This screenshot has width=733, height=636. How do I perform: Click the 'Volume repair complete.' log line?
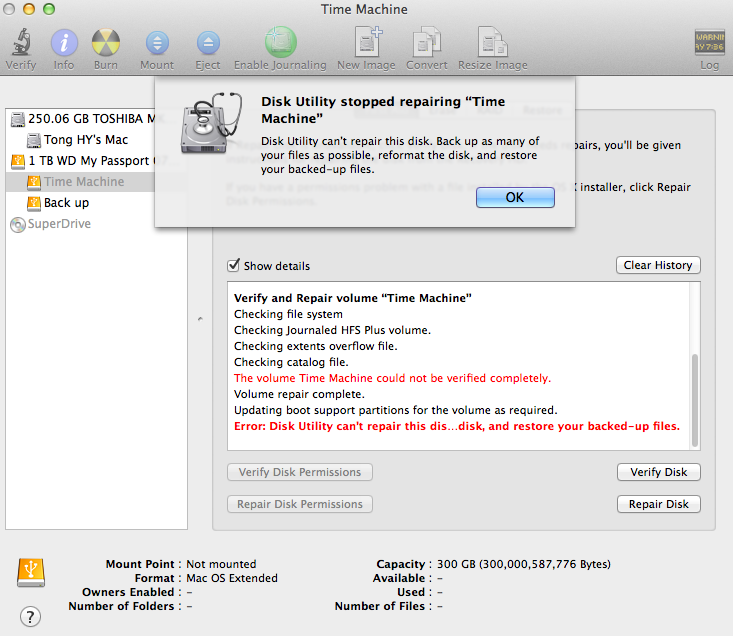pos(299,394)
